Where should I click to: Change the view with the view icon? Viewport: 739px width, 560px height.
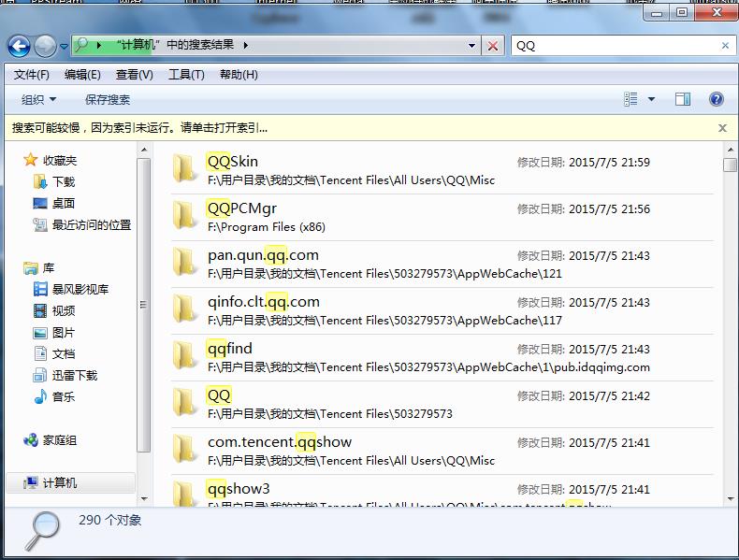tap(630, 99)
